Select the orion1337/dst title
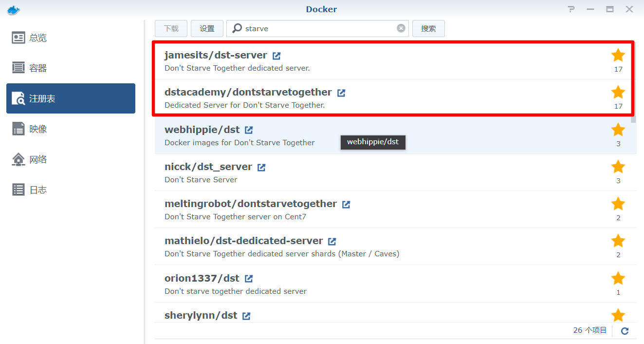The width and height of the screenshot is (644, 344). click(x=202, y=278)
